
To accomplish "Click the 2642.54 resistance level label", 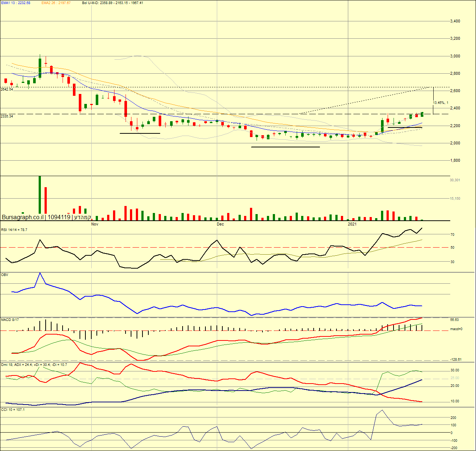I will click(x=7, y=89).
